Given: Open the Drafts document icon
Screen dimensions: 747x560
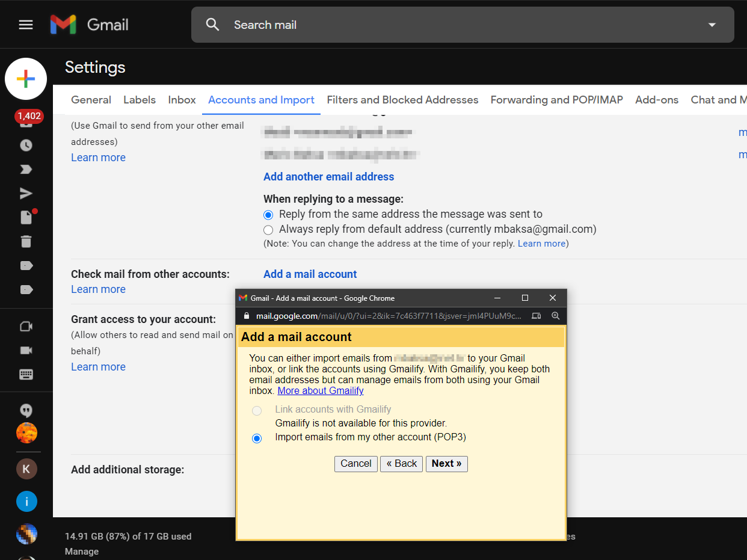Looking at the screenshot, I should (x=26, y=217).
